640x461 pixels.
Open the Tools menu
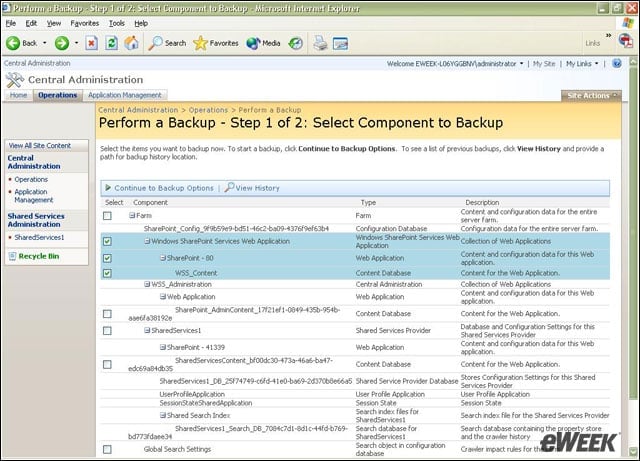[x=117, y=23]
